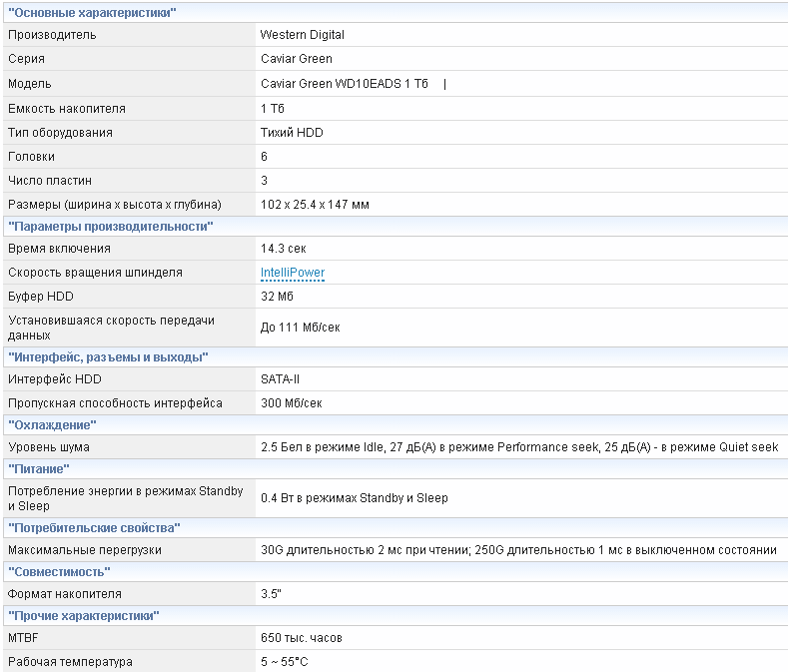Viewport: 788px width, 672px height.
Task: Click the "Буфер HDD" row label
Action: tap(41, 297)
